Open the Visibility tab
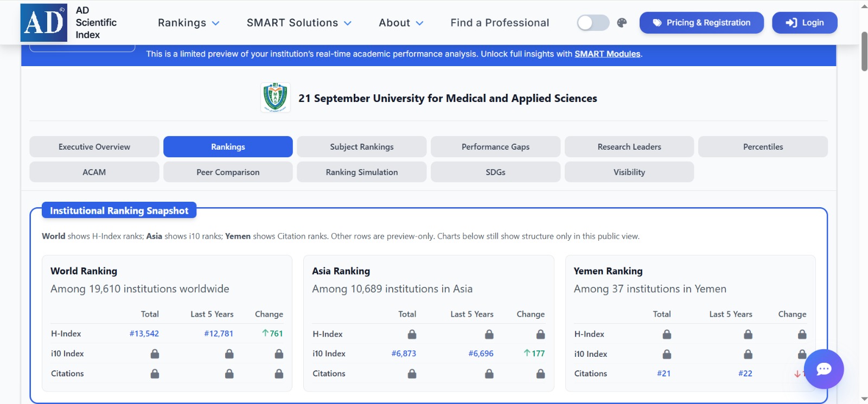The width and height of the screenshot is (868, 404). point(629,172)
